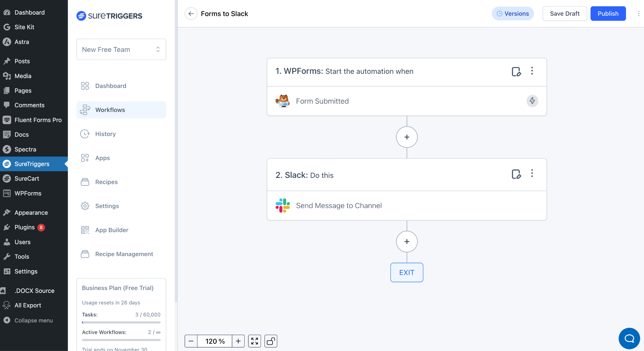Viewport: 644px width, 351px height.
Task: Zoom in the canvas with plus
Action: tap(238, 341)
